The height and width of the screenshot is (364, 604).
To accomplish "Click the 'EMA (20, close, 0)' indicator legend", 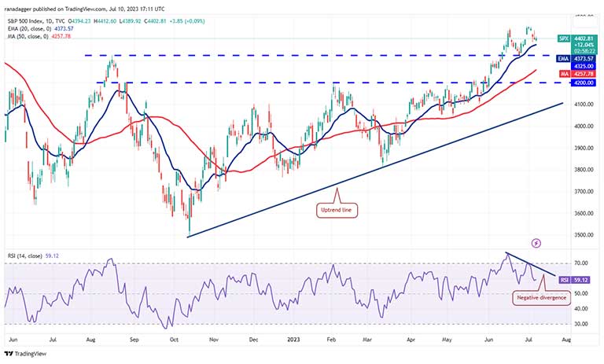I will click(29, 29).
